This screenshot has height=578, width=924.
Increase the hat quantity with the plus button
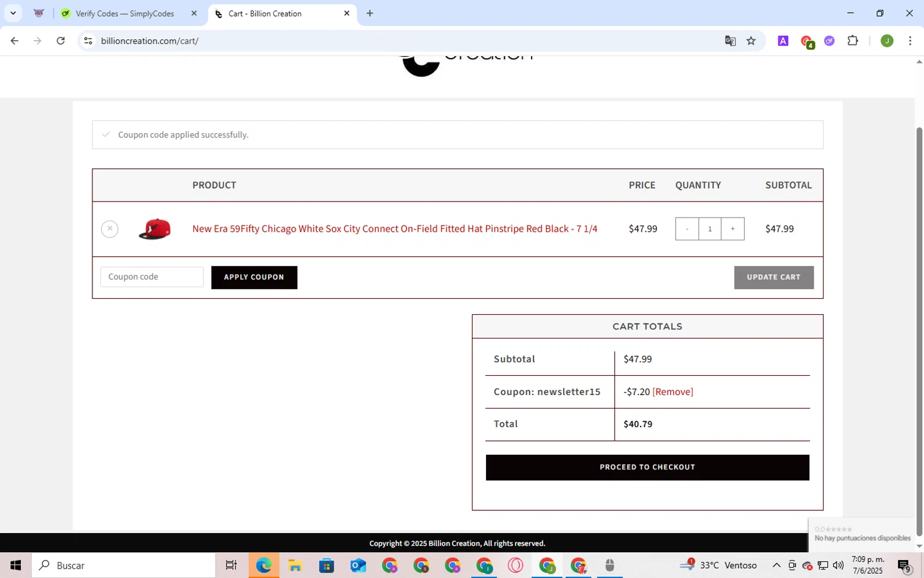tap(732, 229)
